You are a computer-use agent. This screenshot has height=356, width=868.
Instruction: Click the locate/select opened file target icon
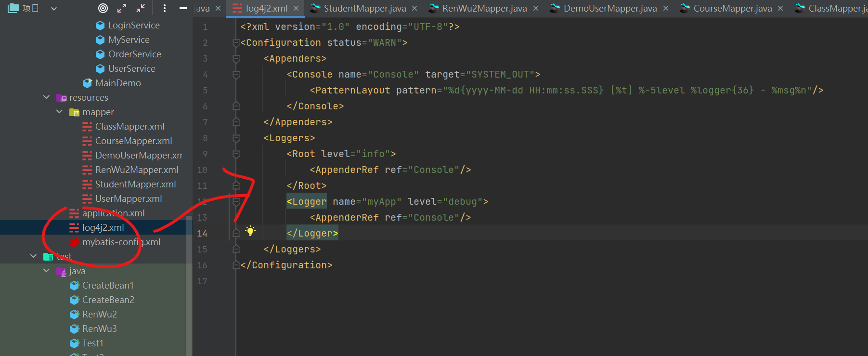click(x=103, y=8)
